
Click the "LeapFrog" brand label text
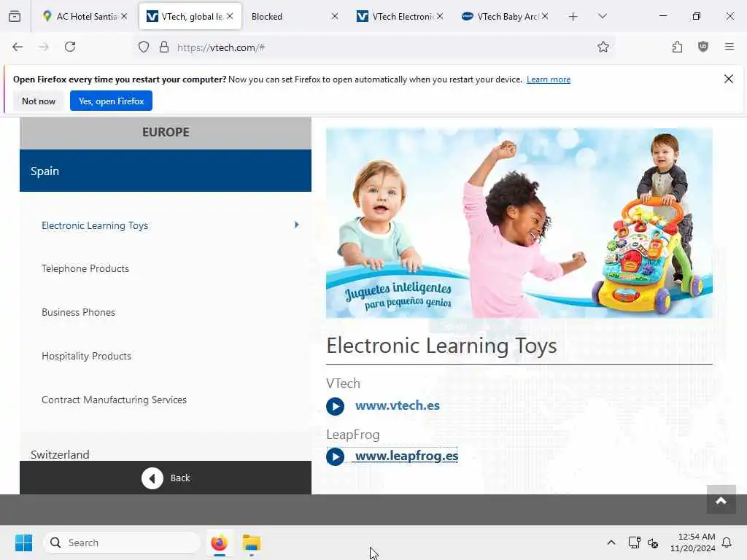[x=353, y=435]
